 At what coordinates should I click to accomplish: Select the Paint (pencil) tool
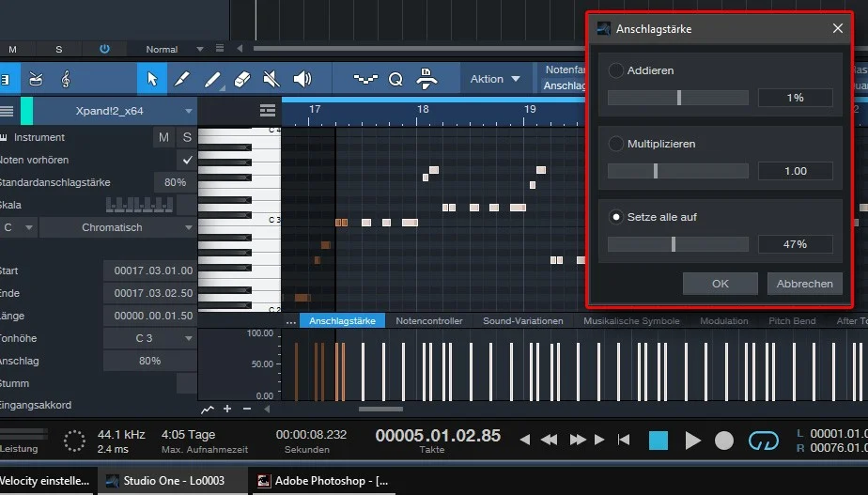181,79
